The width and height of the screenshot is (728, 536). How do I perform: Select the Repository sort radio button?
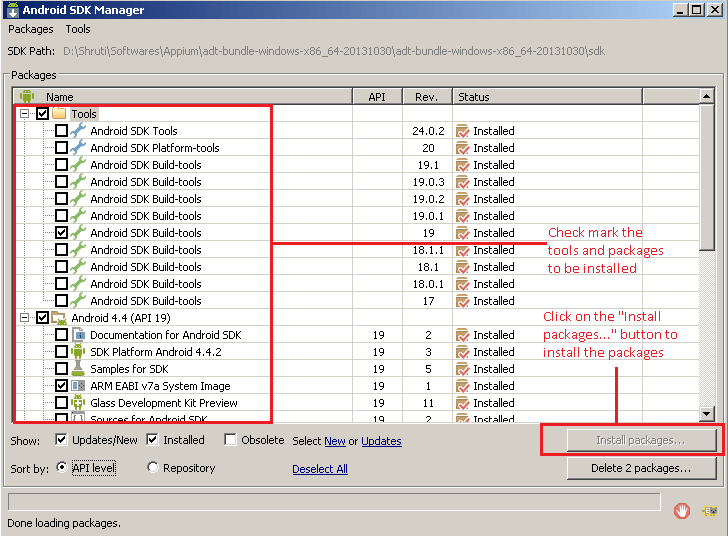(x=152, y=467)
